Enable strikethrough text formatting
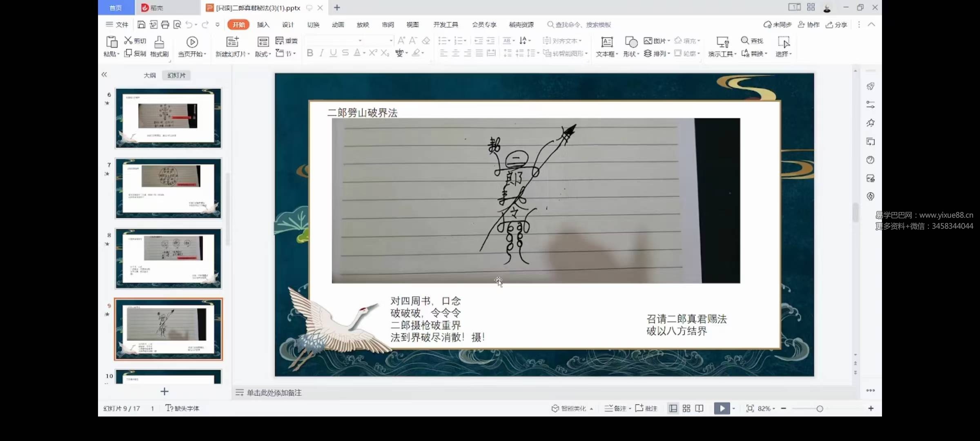980x441 pixels. (x=345, y=53)
